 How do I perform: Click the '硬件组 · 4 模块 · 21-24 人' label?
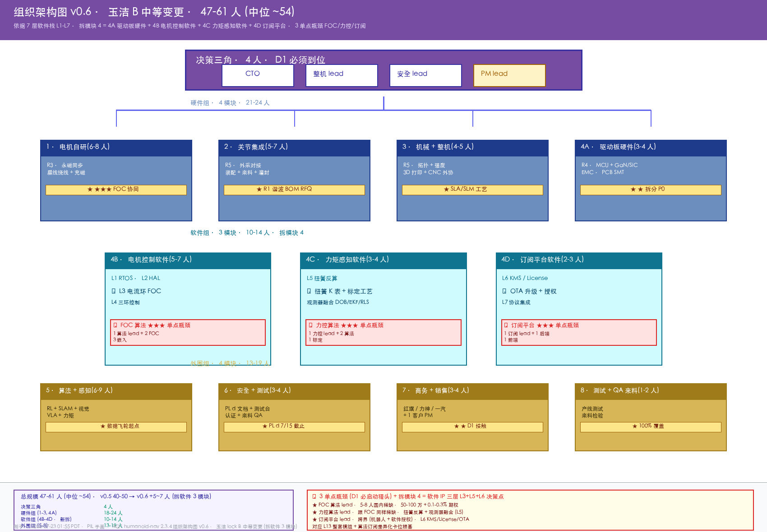click(x=230, y=103)
